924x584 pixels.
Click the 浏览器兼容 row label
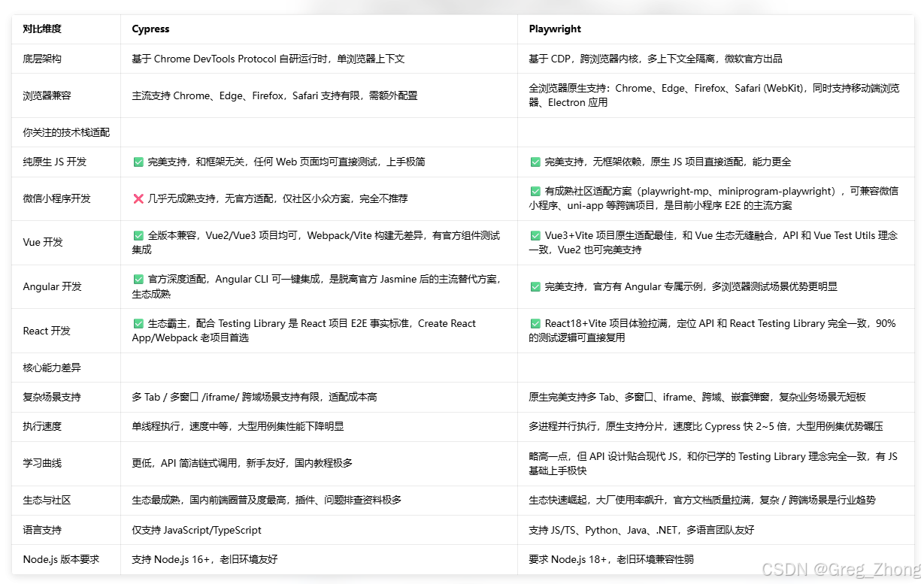click(x=47, y=95)
